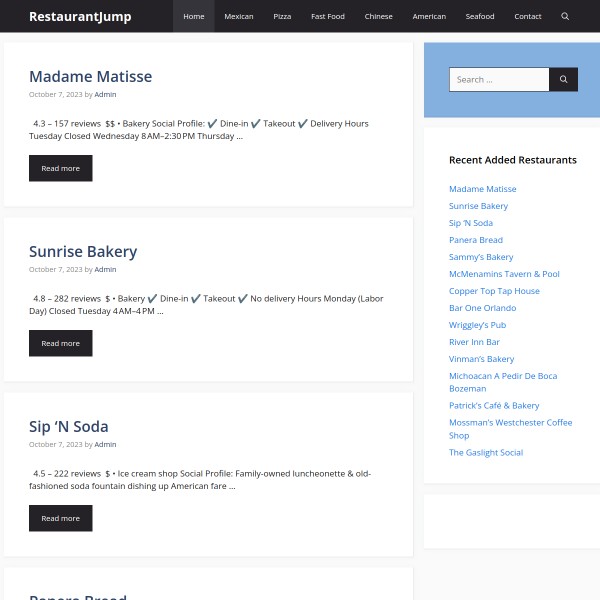Go to the Pizza category

282,16
